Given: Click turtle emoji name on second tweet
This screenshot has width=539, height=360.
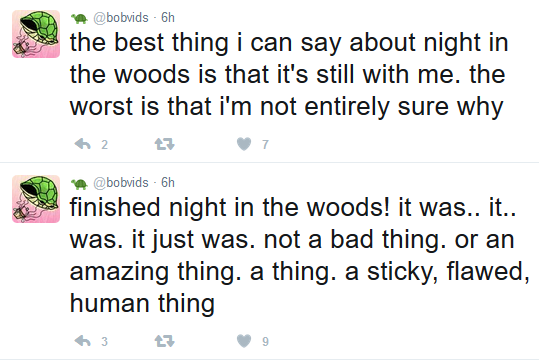Looking at the screenshot, I should 79,184.
